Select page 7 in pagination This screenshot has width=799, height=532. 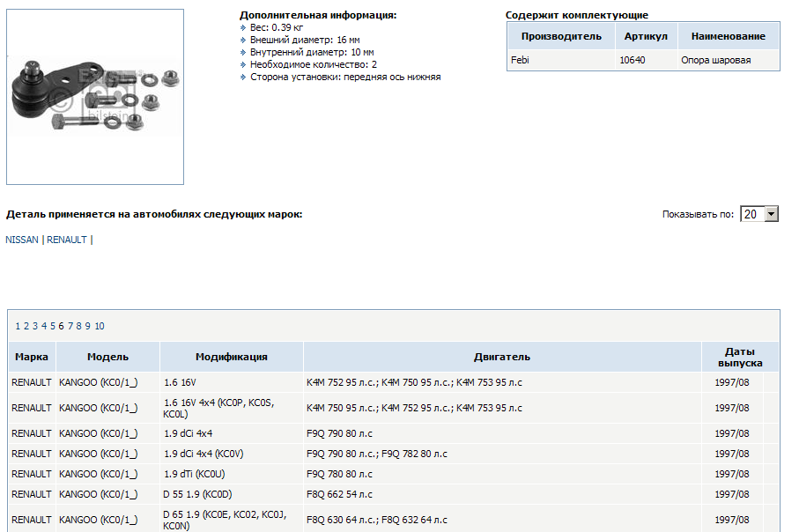pos(70,326)
